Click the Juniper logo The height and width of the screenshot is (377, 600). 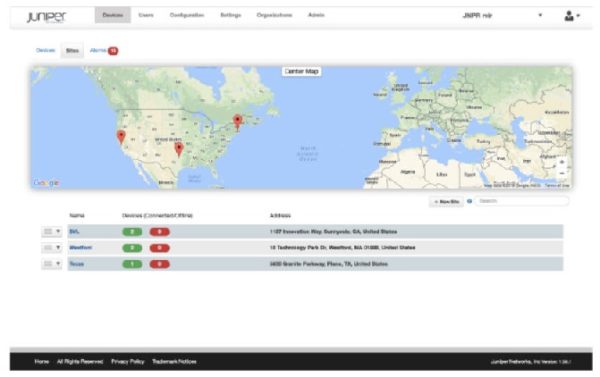(x=46, y=17)
